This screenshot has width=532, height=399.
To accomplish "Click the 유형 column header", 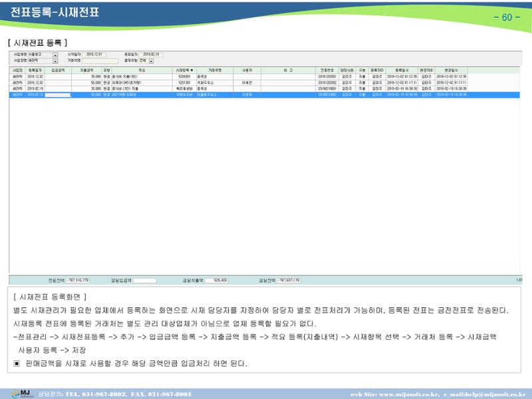I will pyautogui.click(x=106, y=70).
